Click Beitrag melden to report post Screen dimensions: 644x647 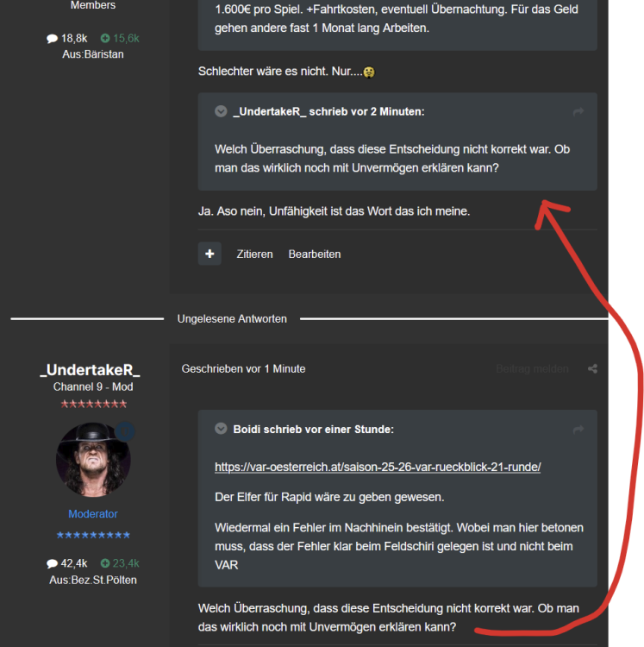[532, 369]
